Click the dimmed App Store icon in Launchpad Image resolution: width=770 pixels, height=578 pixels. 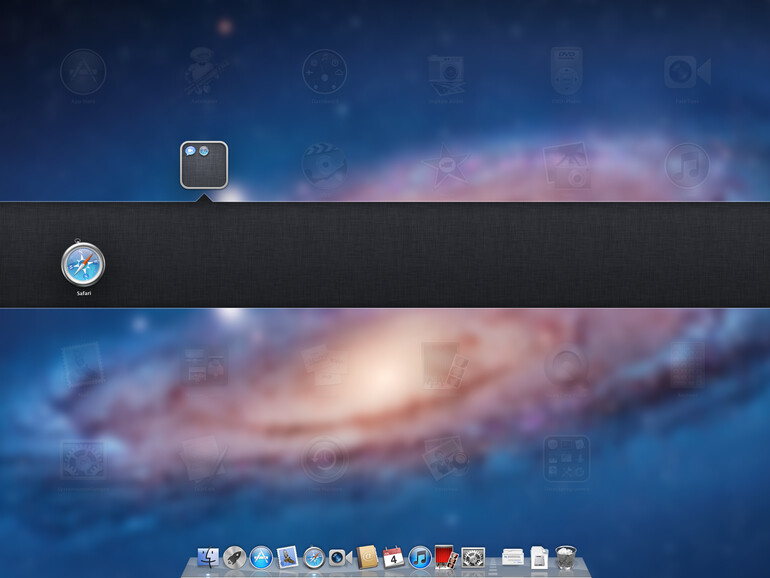[x=83, y=72]
